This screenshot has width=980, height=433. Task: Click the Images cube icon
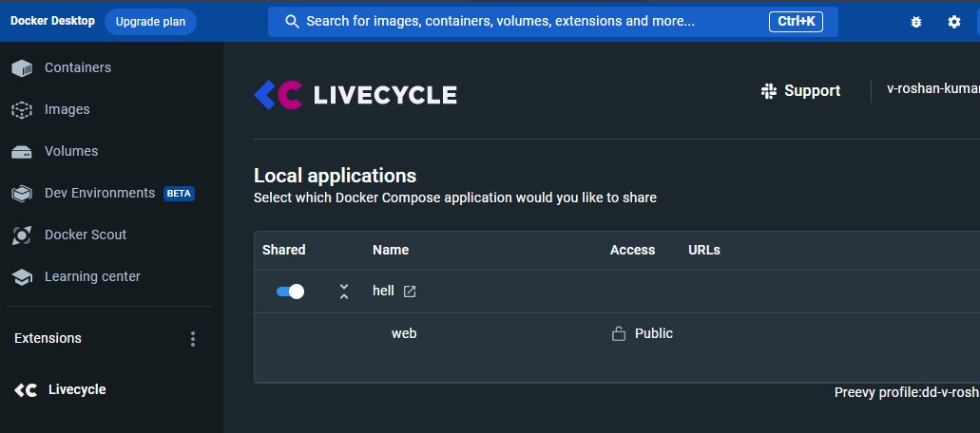(22, 110)
